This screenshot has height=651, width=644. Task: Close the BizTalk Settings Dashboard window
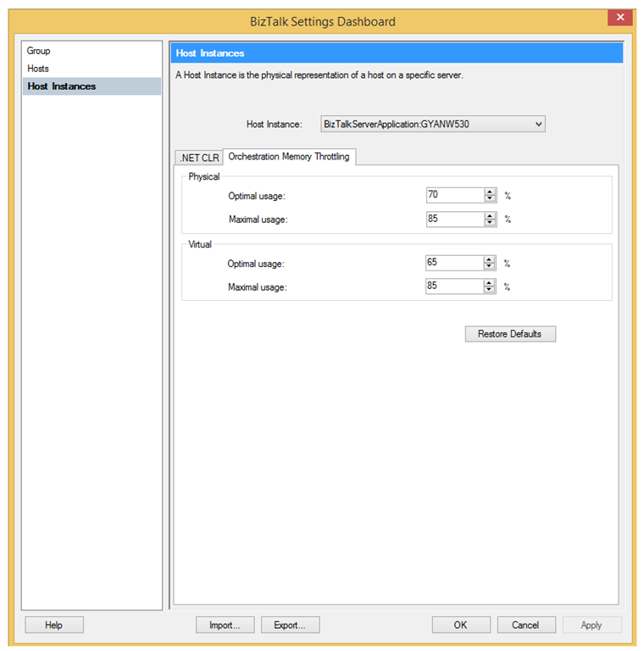[x=620, y=18]
